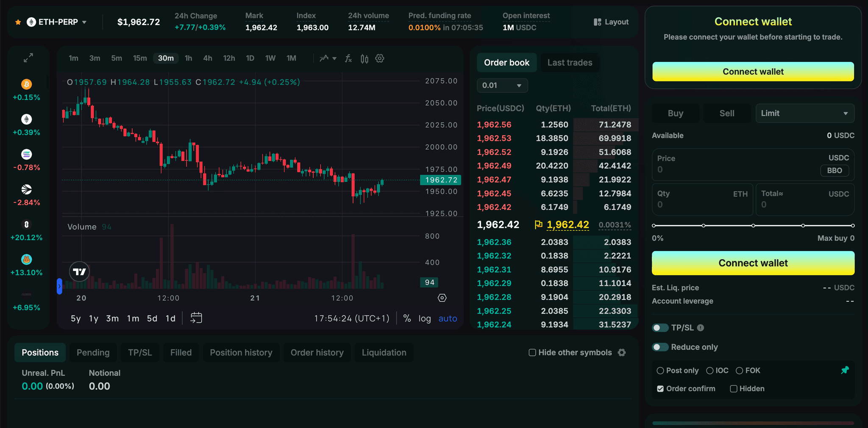
Task: Open the chart type selector icon
Action: (324, 59)
